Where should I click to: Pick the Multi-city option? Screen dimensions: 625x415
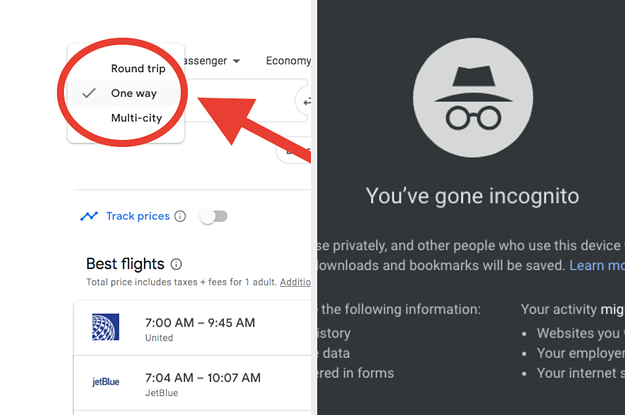(136, 118)
